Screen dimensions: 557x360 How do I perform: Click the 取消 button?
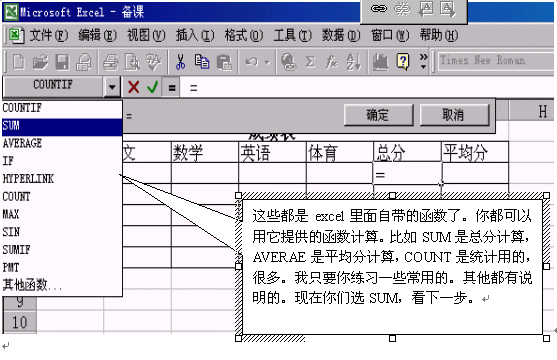coord(454,115)
